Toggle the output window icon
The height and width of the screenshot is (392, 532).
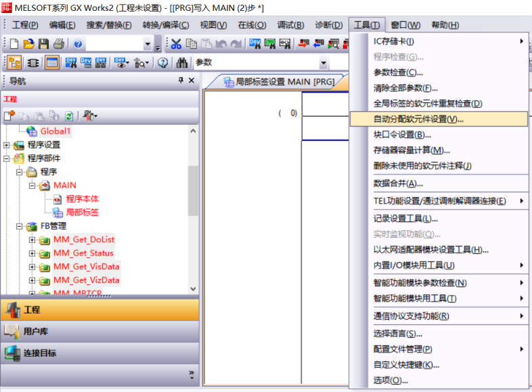click(x=51, y=63)
